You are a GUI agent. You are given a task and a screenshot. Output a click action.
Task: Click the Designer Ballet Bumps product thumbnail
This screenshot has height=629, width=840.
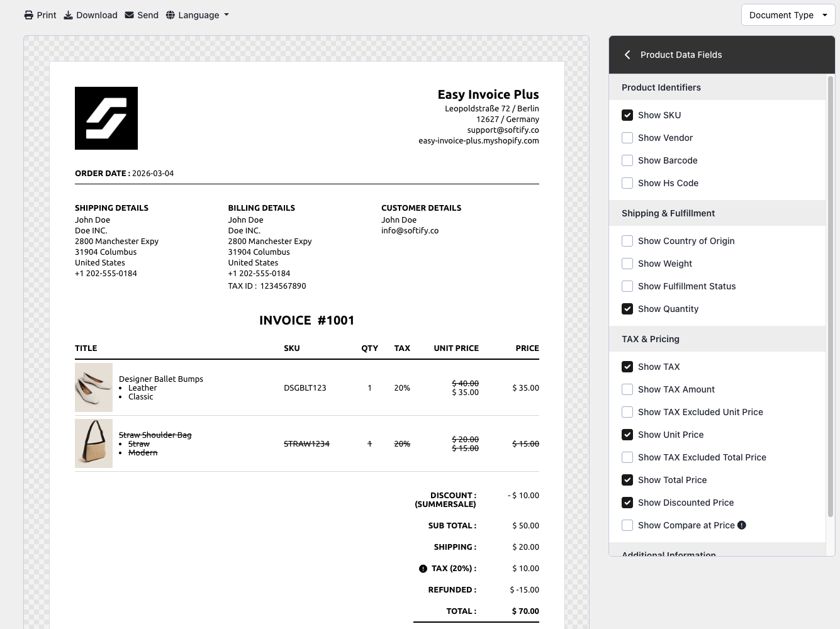point(94,387)
